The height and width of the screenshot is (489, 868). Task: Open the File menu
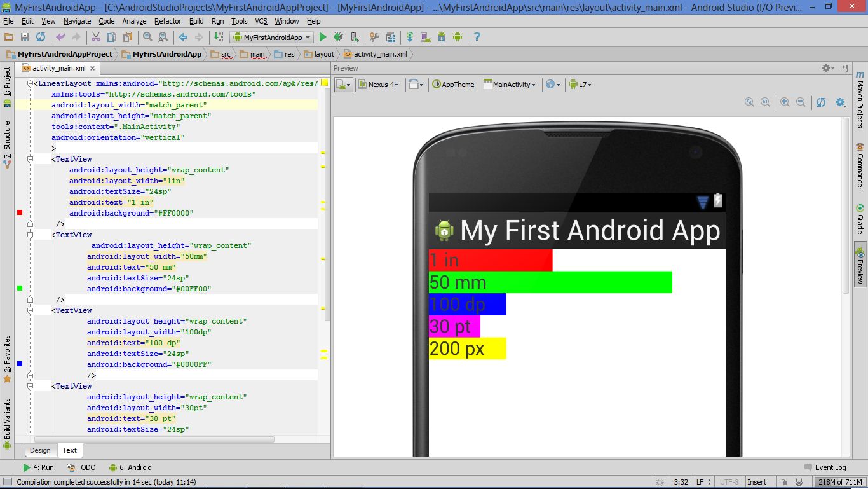[8, 21]
